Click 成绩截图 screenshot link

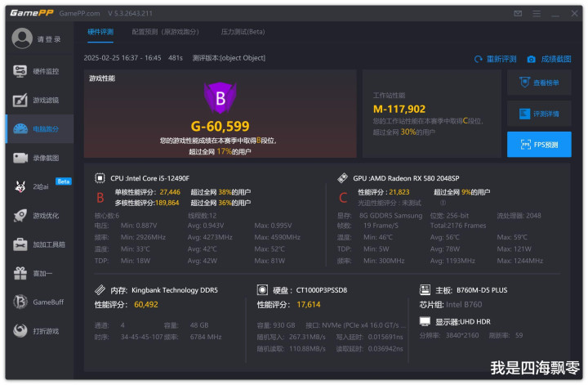(x=556, y=60)
